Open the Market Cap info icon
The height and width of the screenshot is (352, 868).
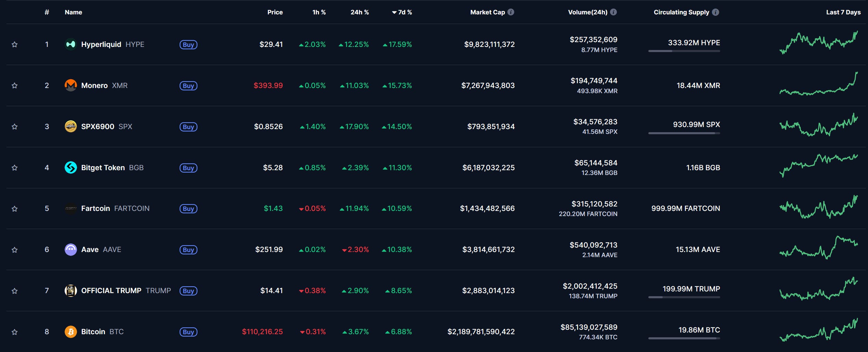511,12
